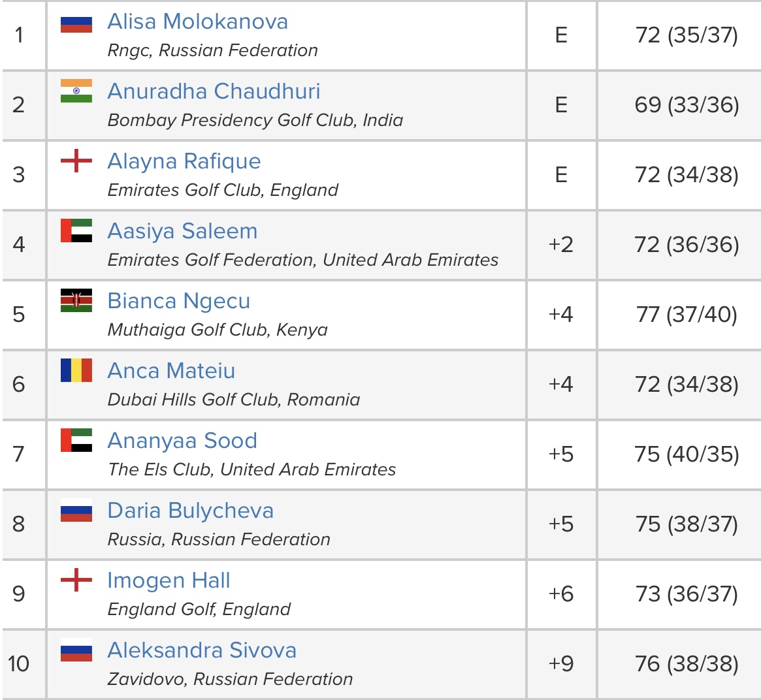Click Daria Bulycheva's name link
Image resolution: width=761 pixels, height=700 pixels.
pyautogui.click(x=190, y=511)
